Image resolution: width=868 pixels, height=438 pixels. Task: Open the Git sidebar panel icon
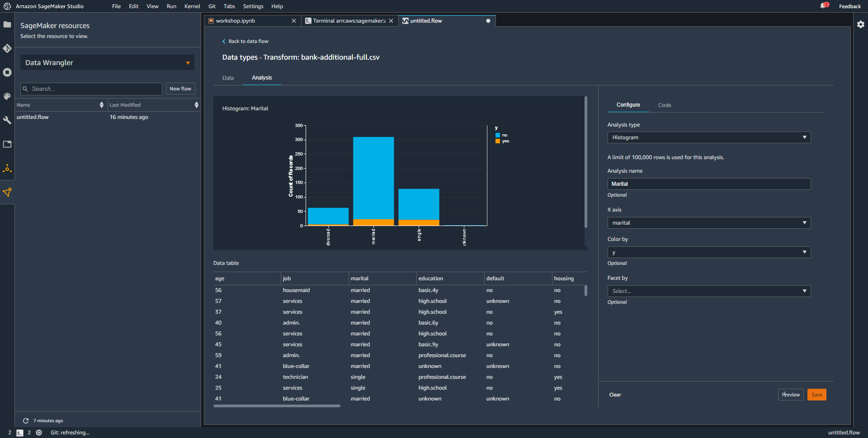tap(7, 48)
